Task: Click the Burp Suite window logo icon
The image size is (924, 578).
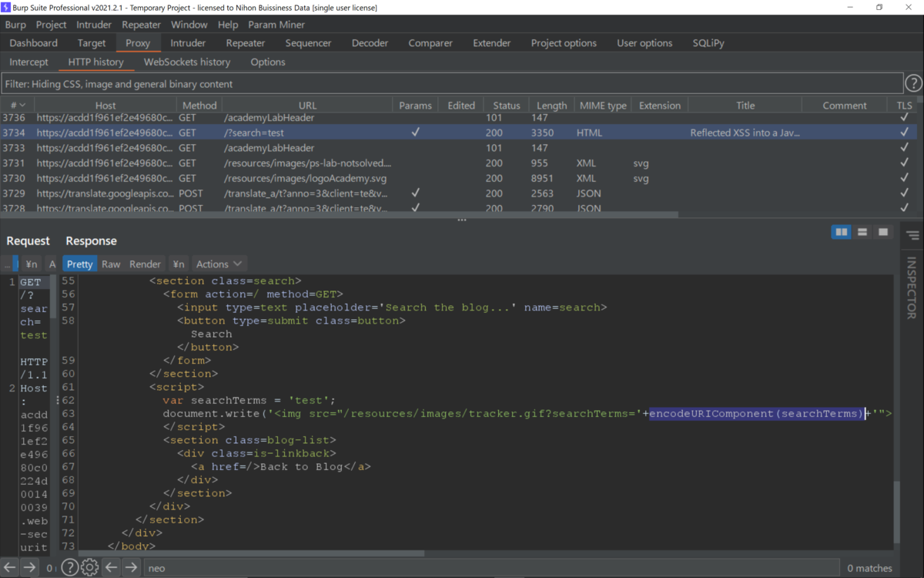Action: [x=6, y=7]
